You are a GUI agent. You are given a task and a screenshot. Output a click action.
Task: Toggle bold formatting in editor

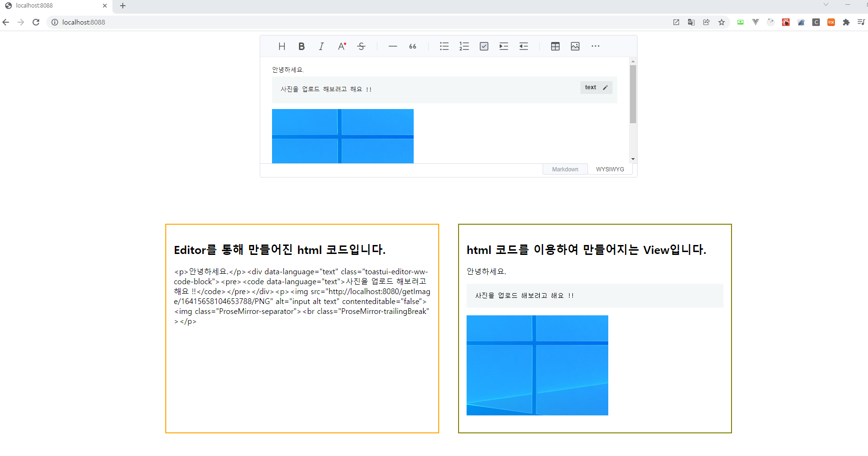[301, 46]
